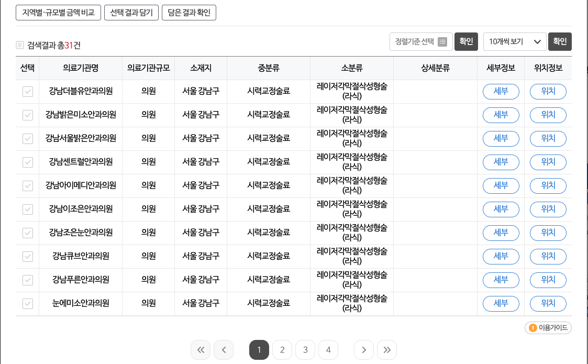Screen dimensions: 588x364
Task: Open 위치 information for 강남밝은미소안과의원
Action: click(x=548, y=115)
